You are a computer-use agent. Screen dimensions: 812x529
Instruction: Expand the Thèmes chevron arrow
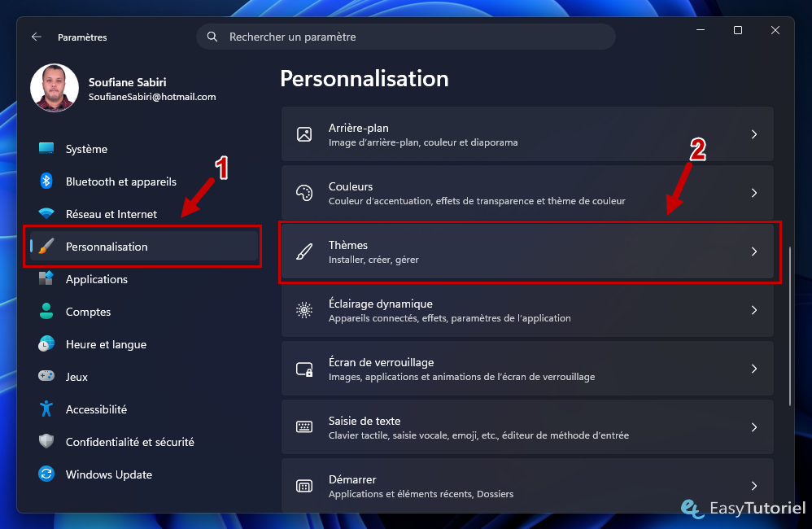754,251
